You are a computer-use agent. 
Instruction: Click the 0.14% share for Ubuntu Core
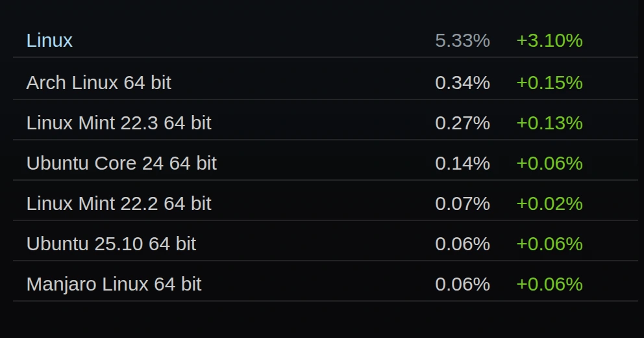pyautogui.click(x=462, y=163)
